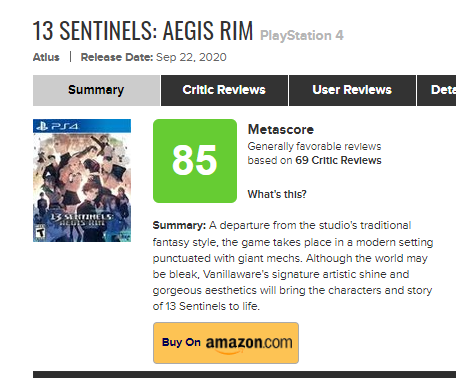Click the PlayStation 4 platform label

click(x=302, y=36)
